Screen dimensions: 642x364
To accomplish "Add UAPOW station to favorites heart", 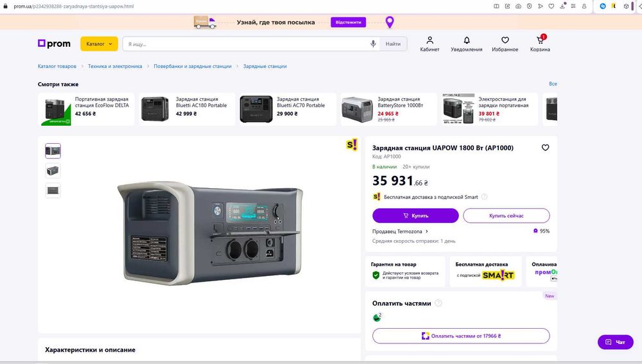I will click(x=545, y=148).
